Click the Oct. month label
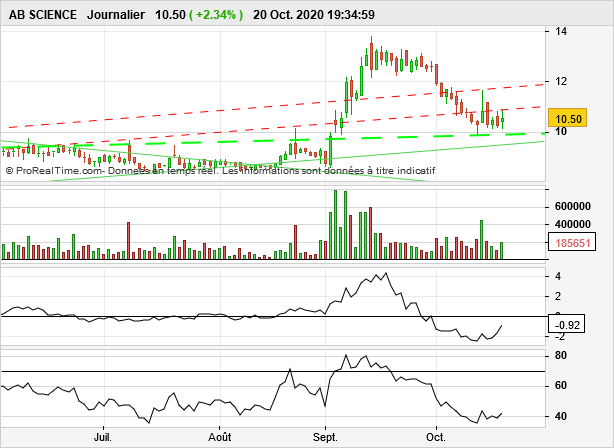 [435, 437]
